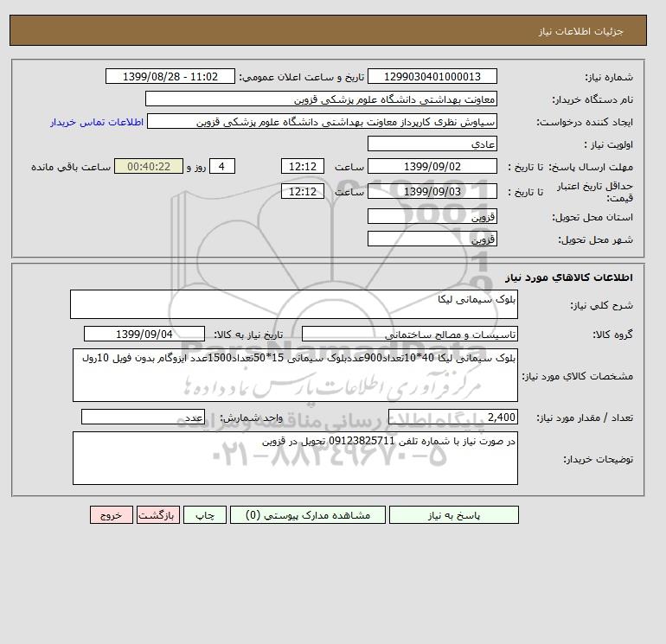Screen dimensions: 666x644
Task: Click the priority field showing عادي
Action: coord(432,143)
